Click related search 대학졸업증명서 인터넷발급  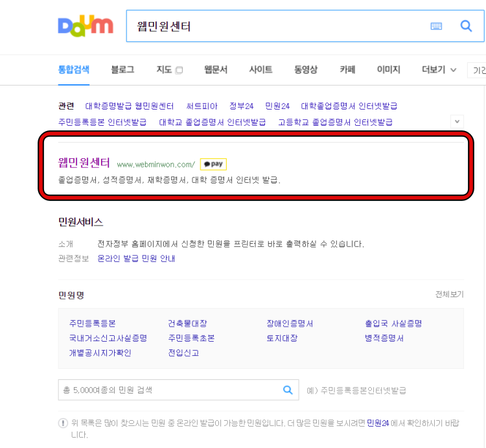click(349, 106)
